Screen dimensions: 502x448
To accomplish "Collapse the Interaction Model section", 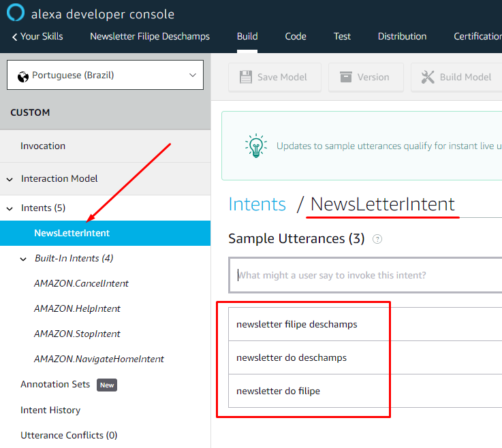I will coord(10,179).
